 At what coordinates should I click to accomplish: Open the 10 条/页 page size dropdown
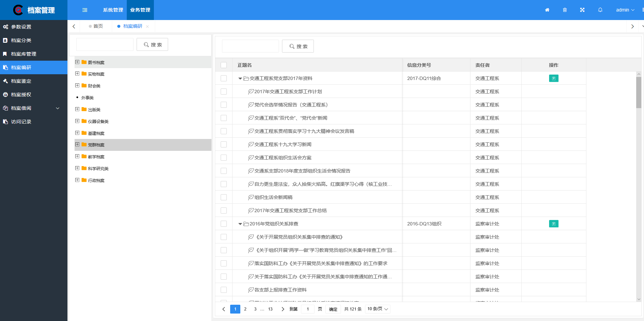point(377,309)
